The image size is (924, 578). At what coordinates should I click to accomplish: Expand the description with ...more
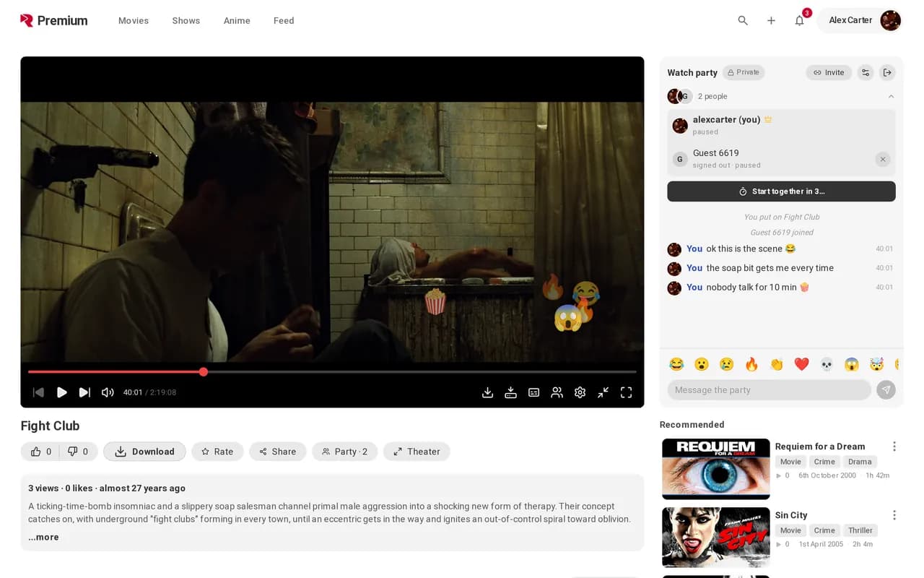(x=43, y=537)
